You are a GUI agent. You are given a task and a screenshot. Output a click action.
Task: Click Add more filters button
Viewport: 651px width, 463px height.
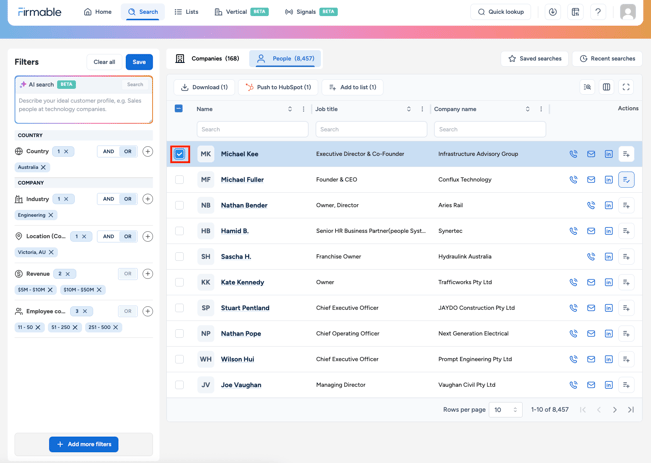83,444
